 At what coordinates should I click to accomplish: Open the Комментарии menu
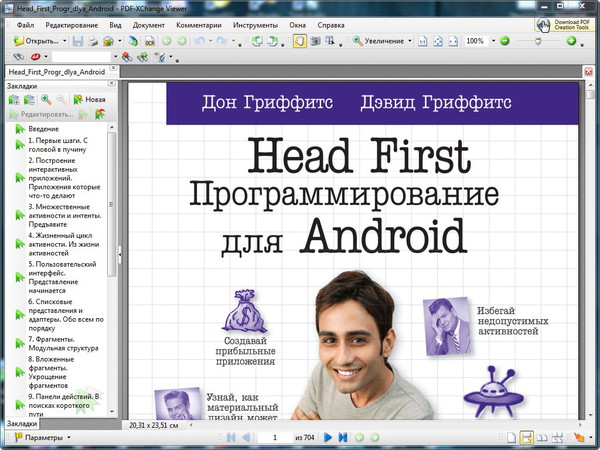pos(196,22)
